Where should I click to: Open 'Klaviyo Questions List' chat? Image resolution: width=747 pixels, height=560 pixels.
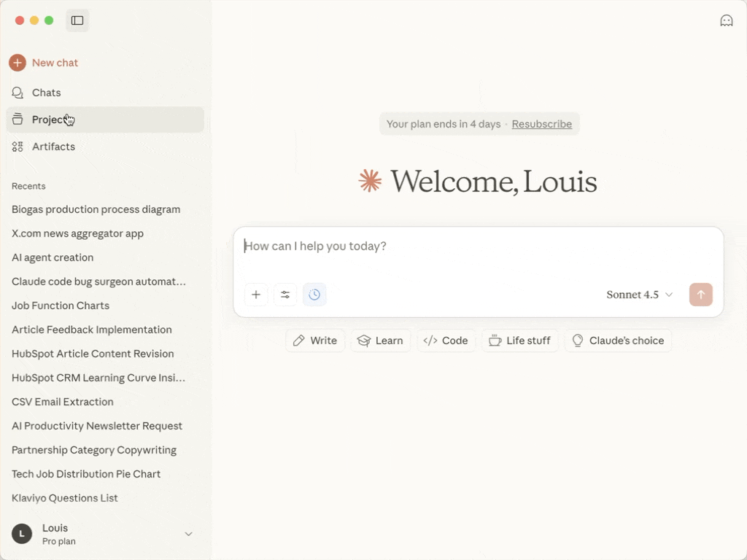[64, 498]
